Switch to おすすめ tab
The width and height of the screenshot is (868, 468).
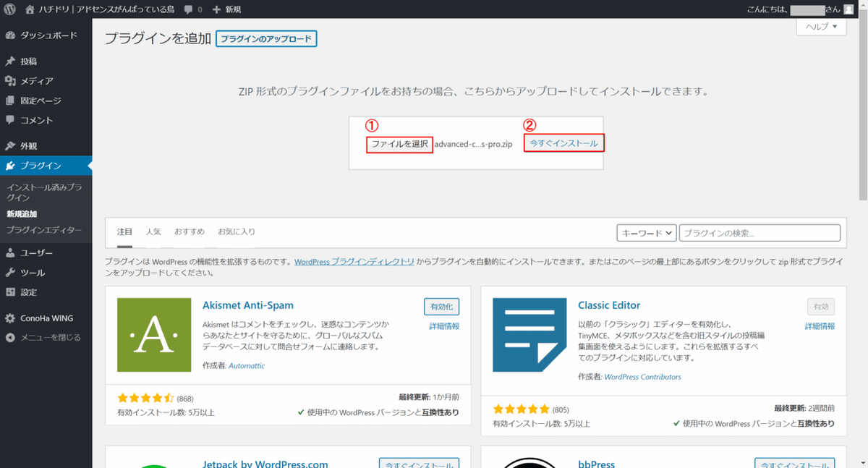tap(190, 231)
